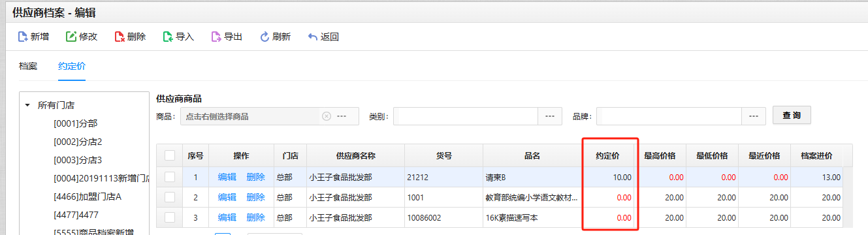Screen dimensions: 868x235
Task: Click the 门店 column header
Action: pyautogui.click(x=290, y=156)
